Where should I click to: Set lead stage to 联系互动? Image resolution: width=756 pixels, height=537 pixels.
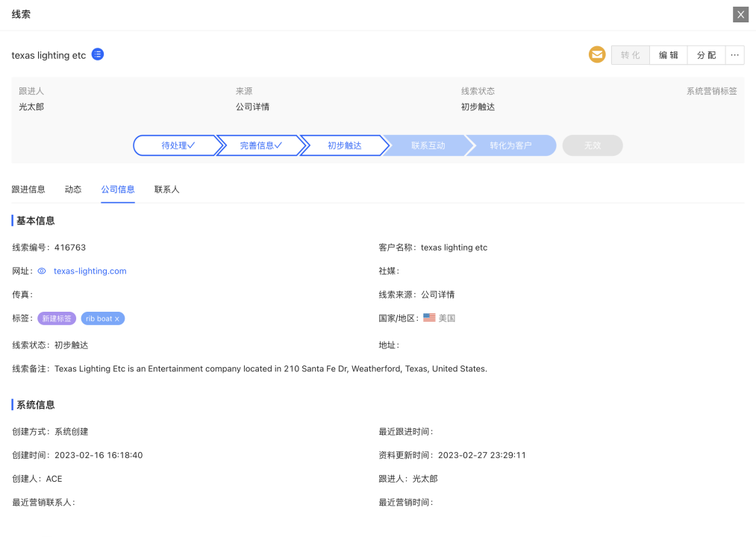point(428,145)
